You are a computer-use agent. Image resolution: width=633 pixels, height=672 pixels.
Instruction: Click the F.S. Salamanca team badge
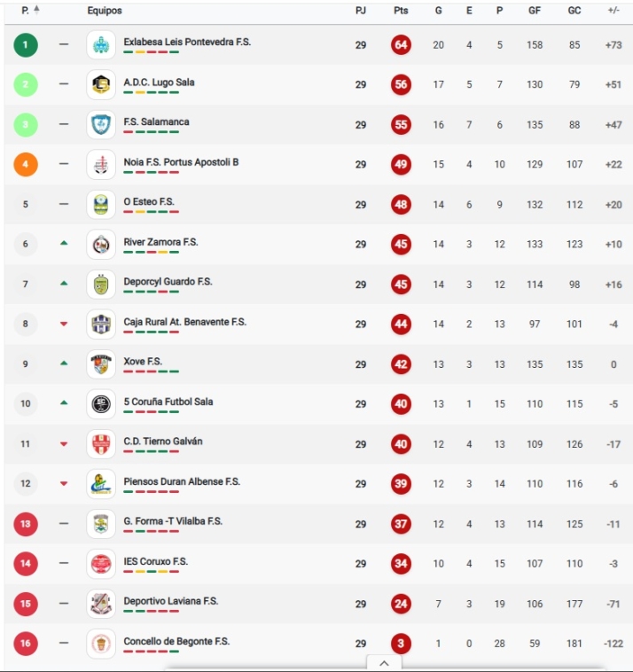click(x=101, y=125)
